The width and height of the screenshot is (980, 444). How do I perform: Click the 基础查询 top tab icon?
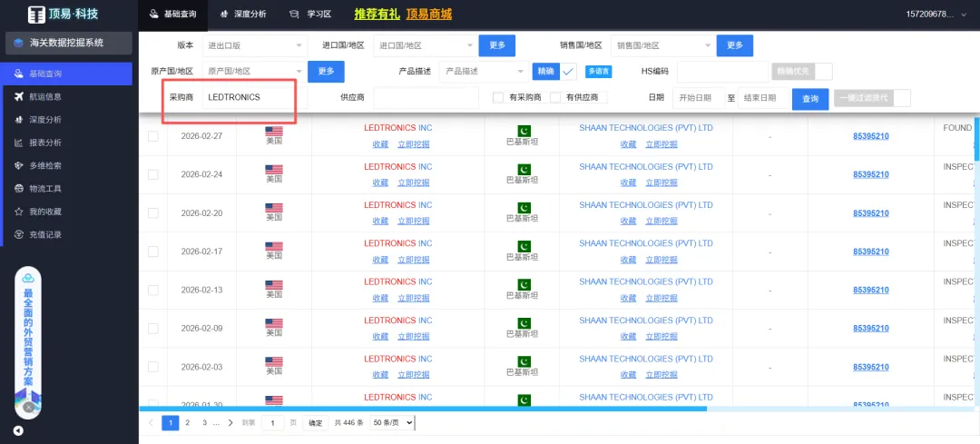click(154, 14)
